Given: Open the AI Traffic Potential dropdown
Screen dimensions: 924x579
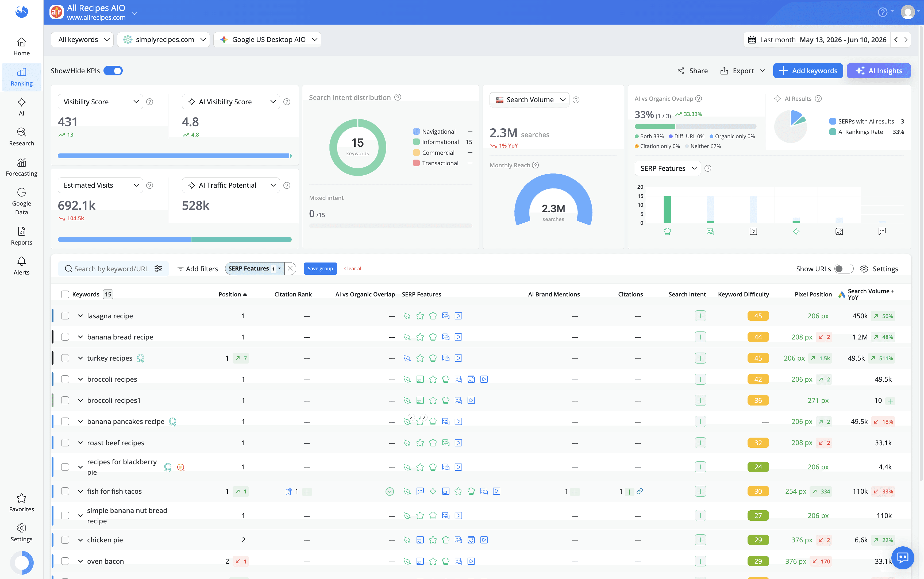Looking at the screenshot, I should pos(230,185).
